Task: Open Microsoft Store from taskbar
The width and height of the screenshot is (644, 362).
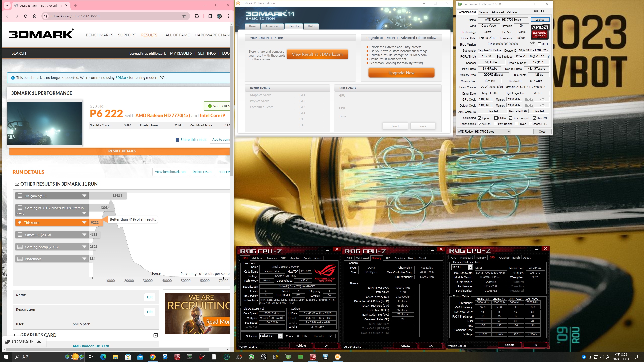Action: (x=128, y=357)
